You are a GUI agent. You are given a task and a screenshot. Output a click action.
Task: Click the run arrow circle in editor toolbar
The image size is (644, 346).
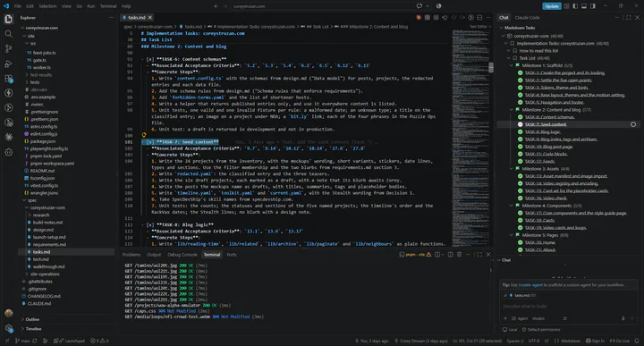click(x=470, y=18)
